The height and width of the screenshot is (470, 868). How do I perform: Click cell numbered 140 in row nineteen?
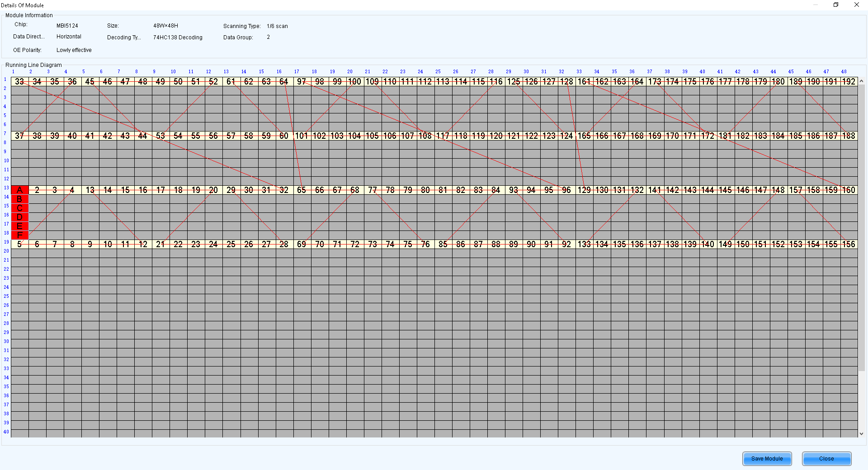pos(708,244)
